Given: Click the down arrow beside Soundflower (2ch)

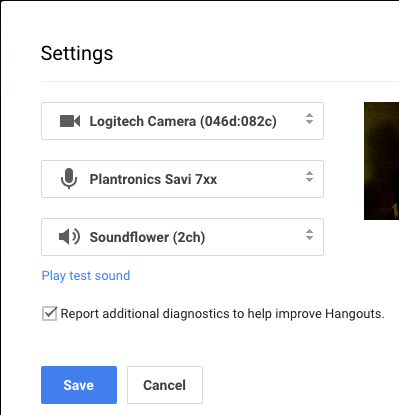Looking at the screenshot, I should click(309, 238).
